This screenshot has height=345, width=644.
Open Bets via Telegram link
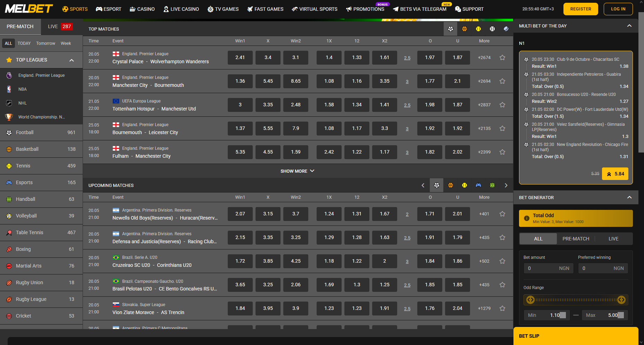point(419,9)
